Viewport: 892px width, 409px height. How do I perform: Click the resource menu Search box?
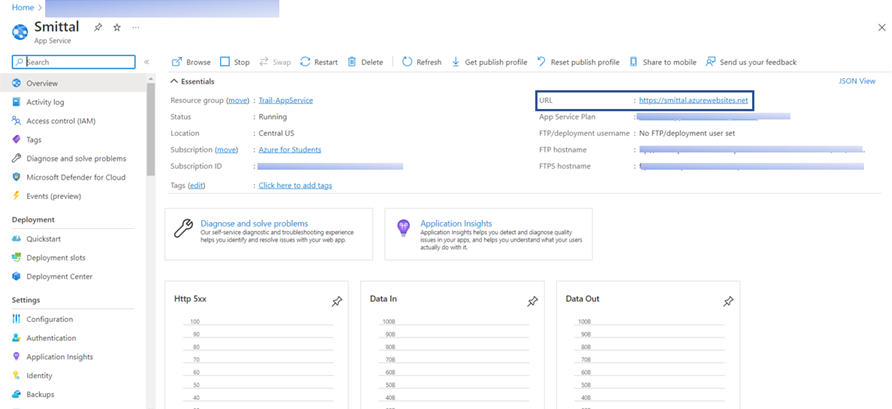[x=73, y=62]
